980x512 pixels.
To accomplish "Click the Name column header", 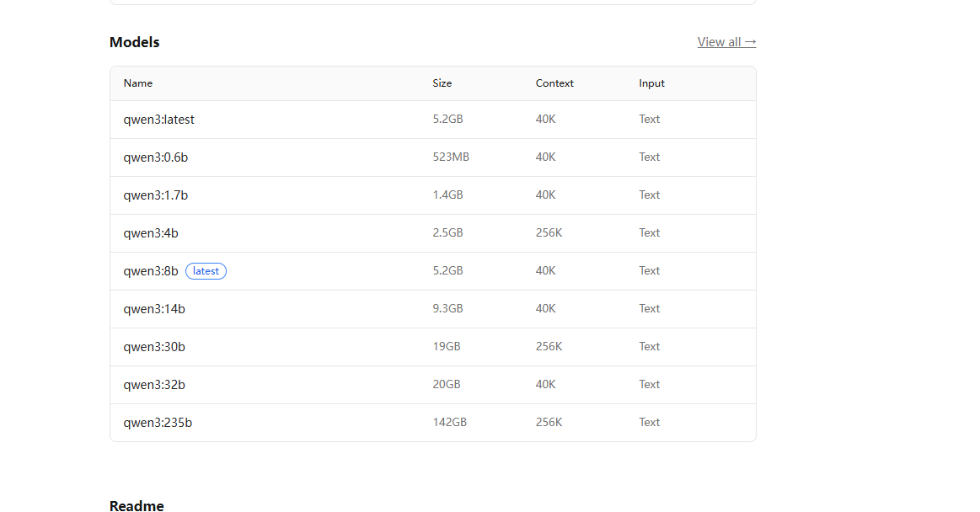I will [x=138, y=83].
